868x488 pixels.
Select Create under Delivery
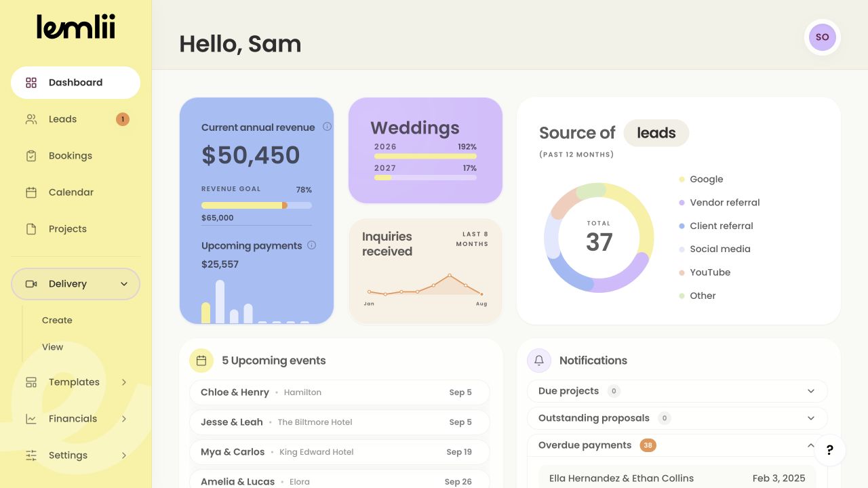pyautogui.click(x=57, y=321)
